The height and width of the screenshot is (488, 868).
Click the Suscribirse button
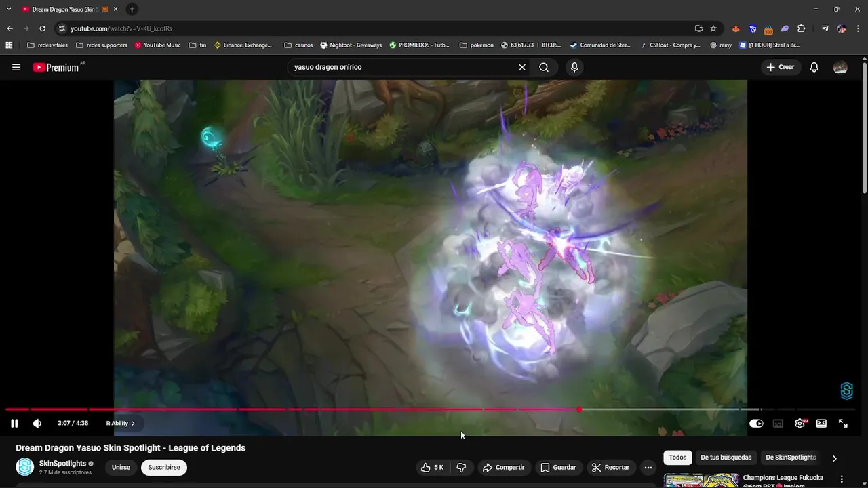pos(164,467)
